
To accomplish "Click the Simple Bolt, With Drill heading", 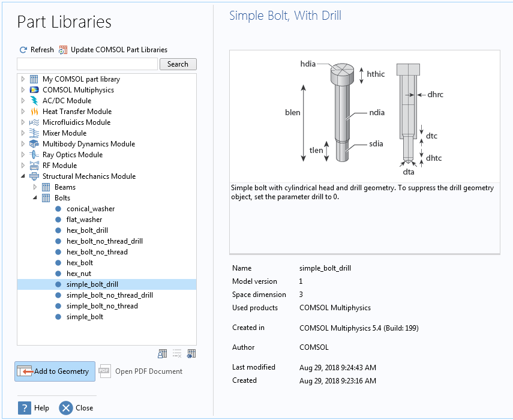I will click(285, 16).
